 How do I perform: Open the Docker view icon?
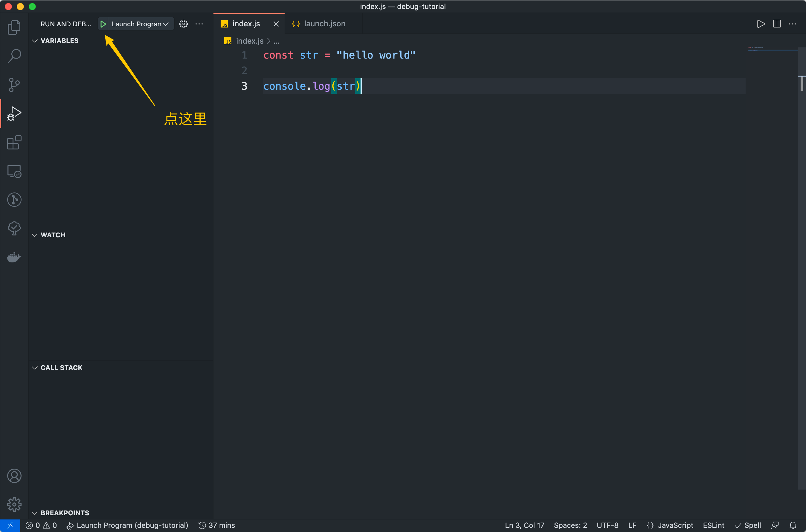14,257
